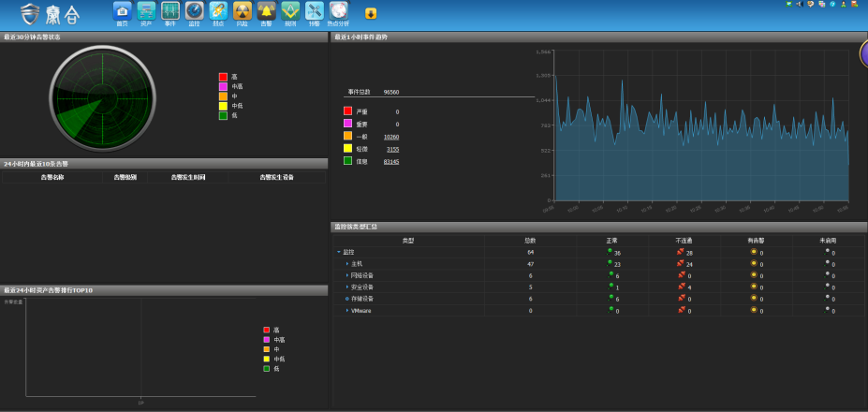Collapse the 监控 tree root row

click(339, 253)
